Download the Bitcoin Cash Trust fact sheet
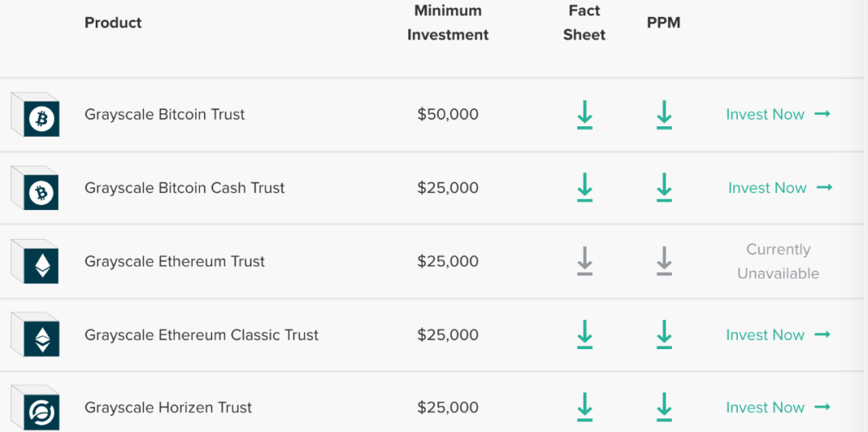868x432 pixels. click(x=584, y=188)
